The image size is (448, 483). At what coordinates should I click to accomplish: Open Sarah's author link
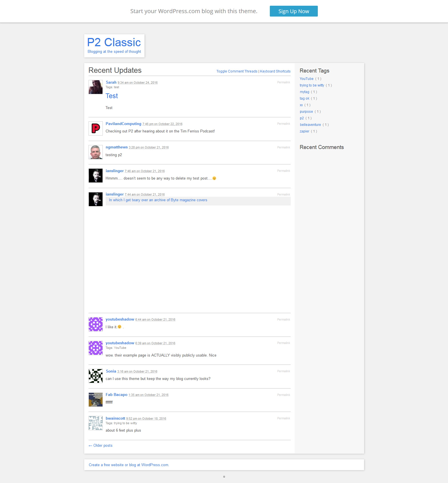(x=111, y=82)
